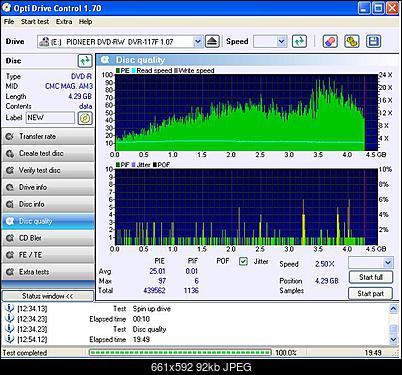Open the test speed dropdown above Start full

[388, 263]
